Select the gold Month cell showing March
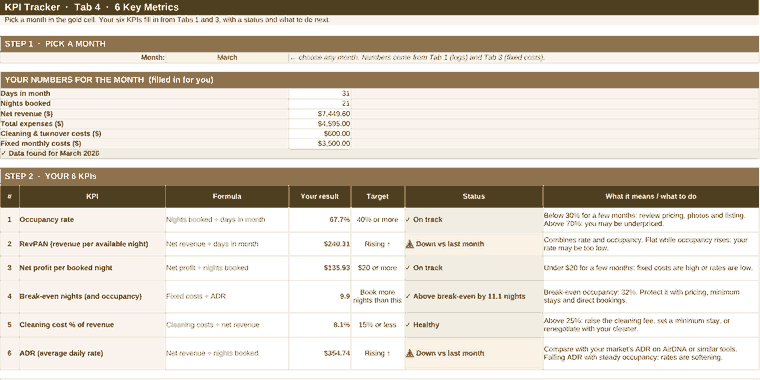 227,58
